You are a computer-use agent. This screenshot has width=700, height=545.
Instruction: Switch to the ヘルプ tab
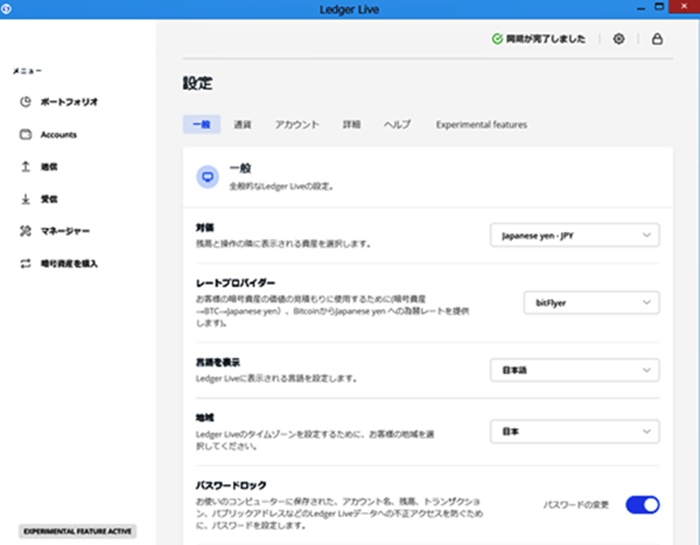pos(397,125)
